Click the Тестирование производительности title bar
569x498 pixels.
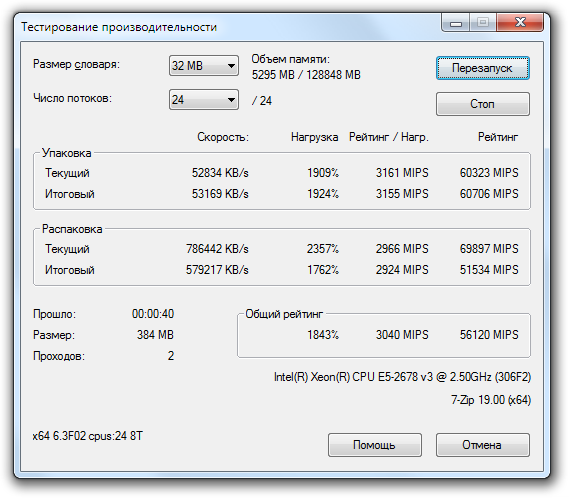point(119,27)
